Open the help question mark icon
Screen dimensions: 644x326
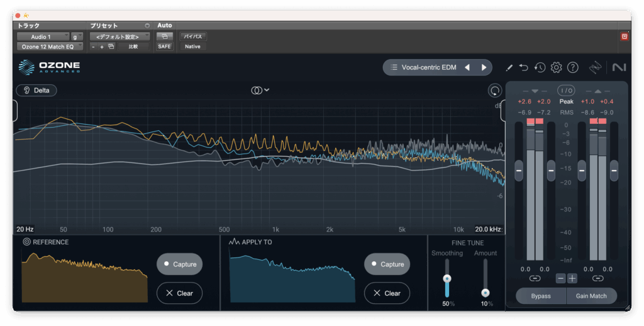[x=572, y=67]
